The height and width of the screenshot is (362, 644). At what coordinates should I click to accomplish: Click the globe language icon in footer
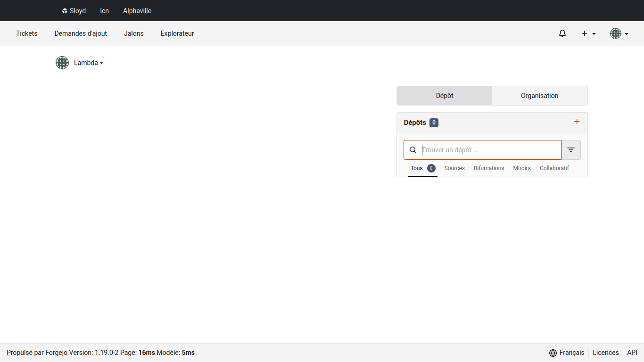click(x=553, y=353)
